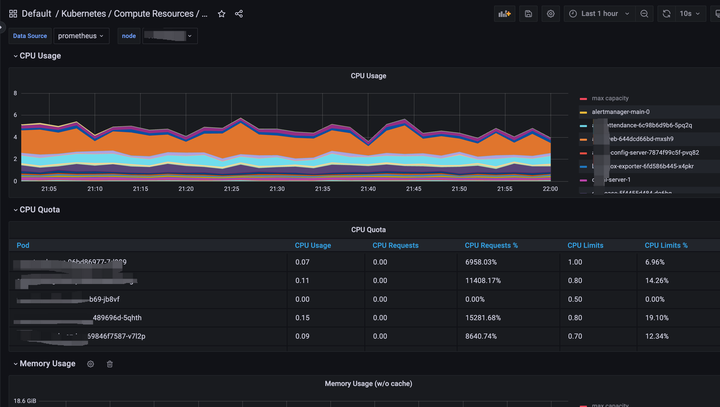Toggle max capacity series in legend
The width and height of the screenshot is (720, 407).
click(x=609, y=99)
